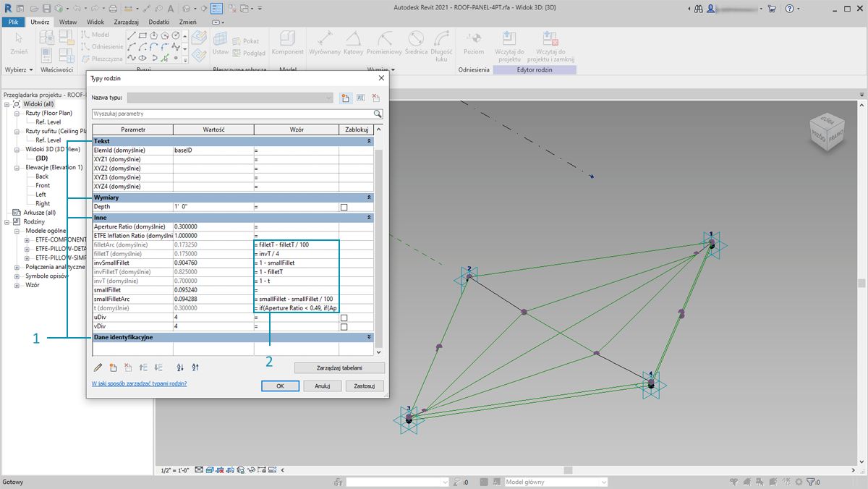Select the Rectangle draw tool in Rysuj panel
Image resolution: width=868 pixels, height=489 pixels.
pos(142,35)
